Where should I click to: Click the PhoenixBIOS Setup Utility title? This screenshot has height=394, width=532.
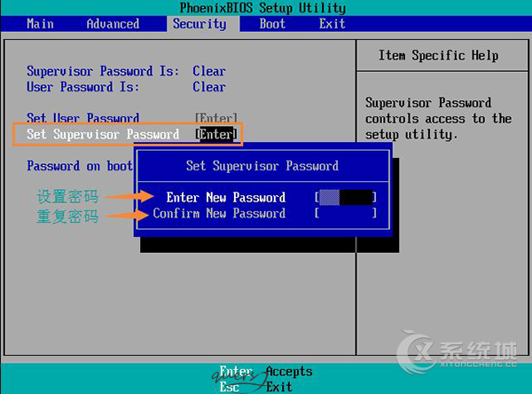click(x=262, y=8)
